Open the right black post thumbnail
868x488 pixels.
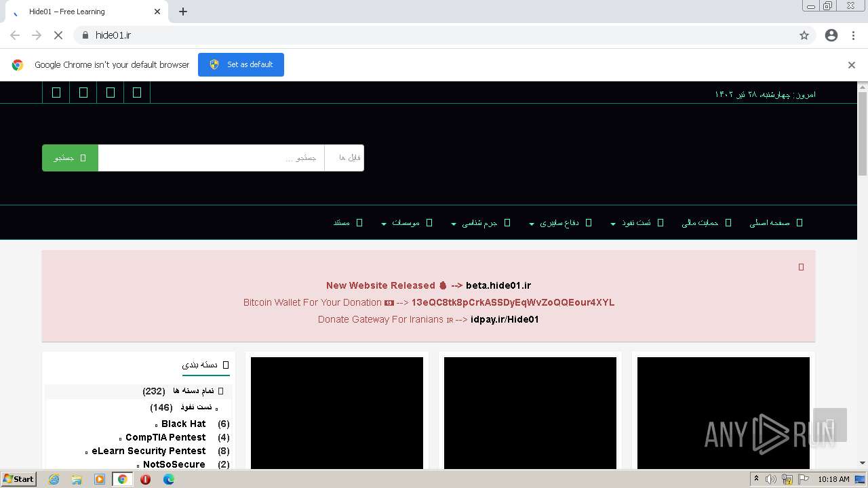point(724,413)
